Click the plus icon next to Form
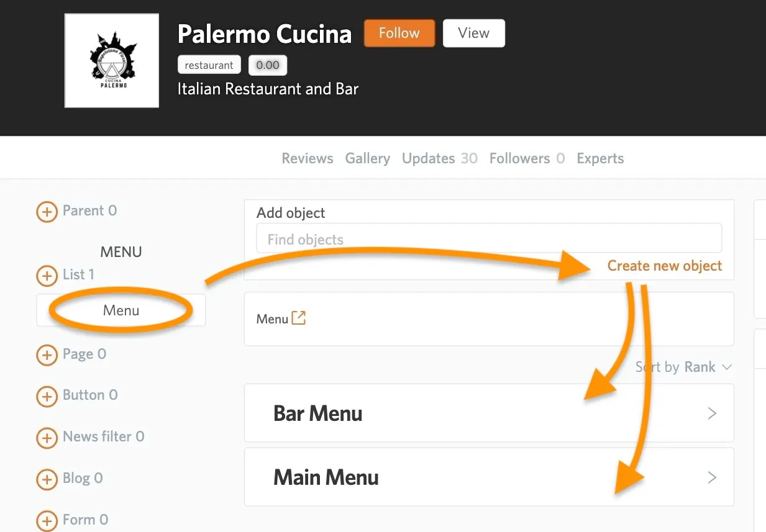The height and width of the screenshot is (532, 766). click(x=47, y=520)
